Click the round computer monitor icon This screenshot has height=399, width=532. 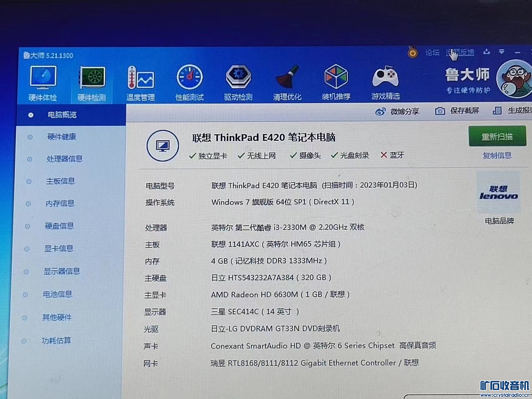[x=162, y=146]
